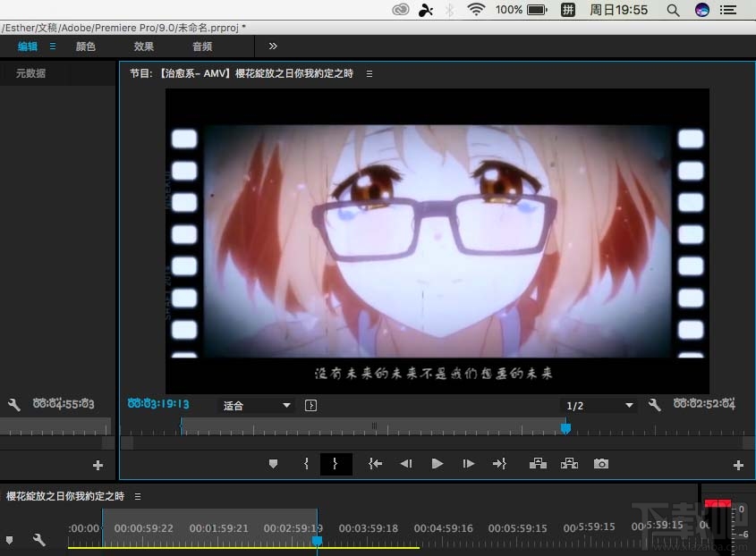The width and height of the screenshot is (756, 556).
Task: Switch to the 颜色 workspace tab
Action: tap(85, 46)
